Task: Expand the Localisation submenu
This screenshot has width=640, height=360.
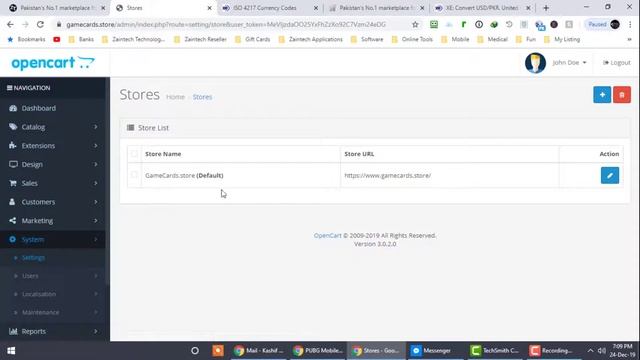Action: coord(53,294)
